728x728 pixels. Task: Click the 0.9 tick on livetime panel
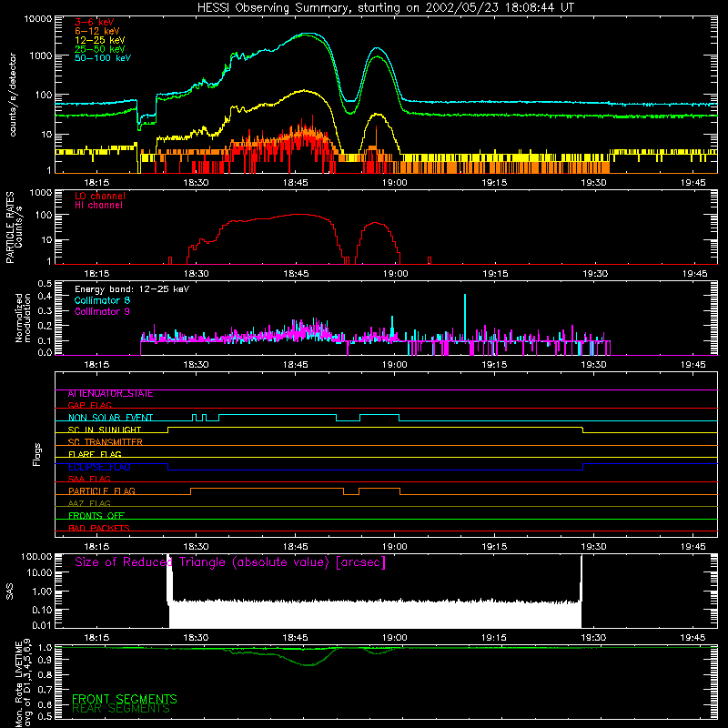coord(45,660)
